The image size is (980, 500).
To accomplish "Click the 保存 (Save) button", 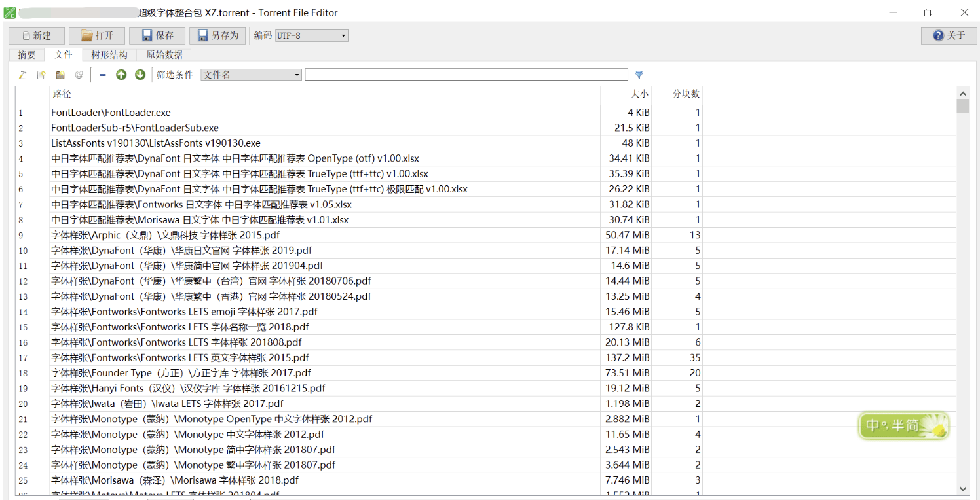I will pos(157,35).
